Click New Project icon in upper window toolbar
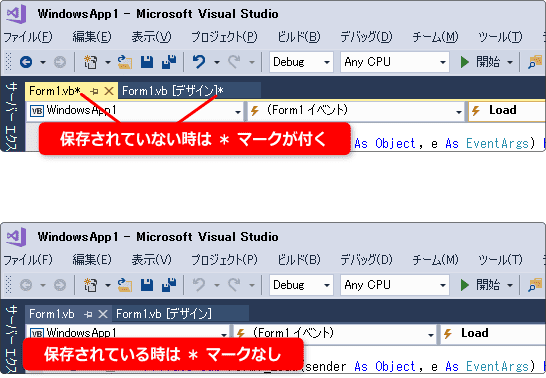Image resolution: width=546 pixels, height=378 pixels. [91, 62]
